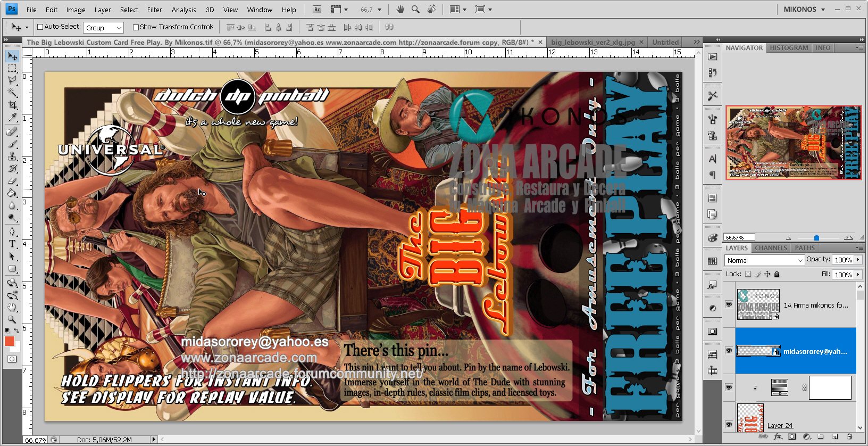Select the Path Selection tool

point(12,257)
